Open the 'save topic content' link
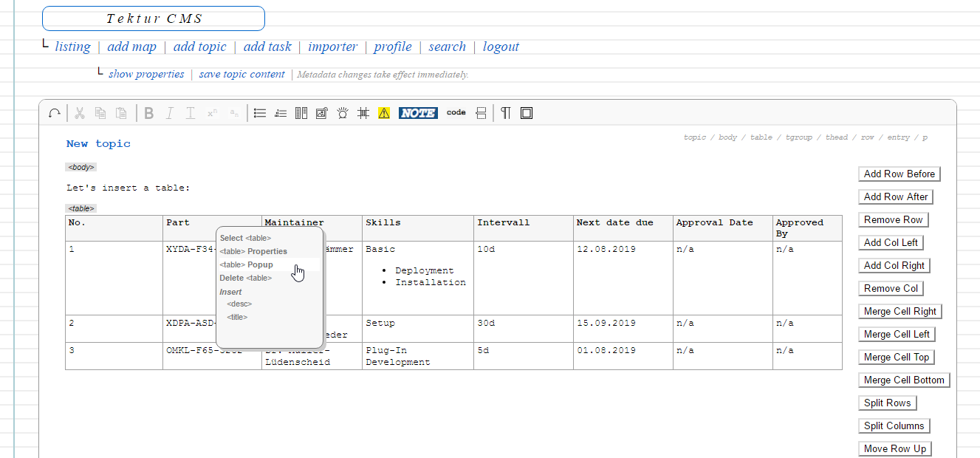Screen dimensions: 980x458 click(x=241, y=75)
